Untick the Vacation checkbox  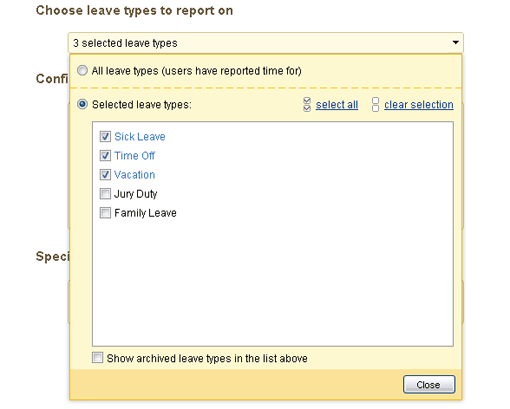(x=105, y=174)
